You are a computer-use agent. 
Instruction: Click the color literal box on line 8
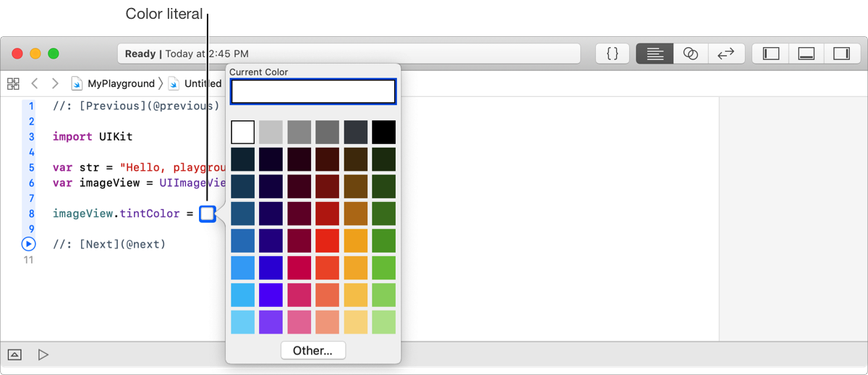(x=207, y=214)
